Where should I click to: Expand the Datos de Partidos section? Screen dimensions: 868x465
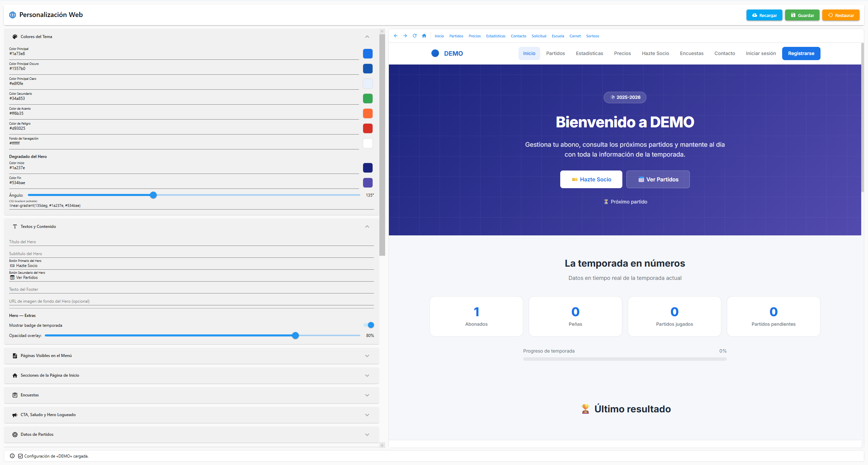[x=367, y=434]
